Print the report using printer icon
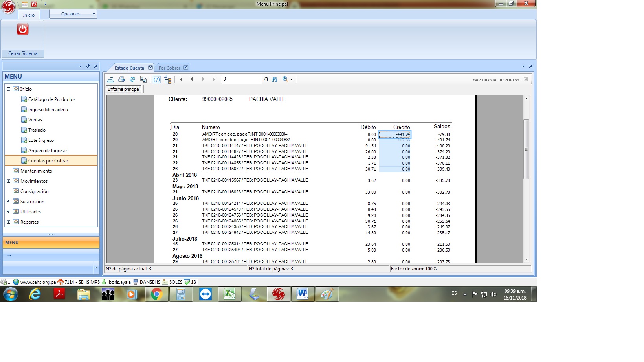The image size is (644, 362). point(121,79)
